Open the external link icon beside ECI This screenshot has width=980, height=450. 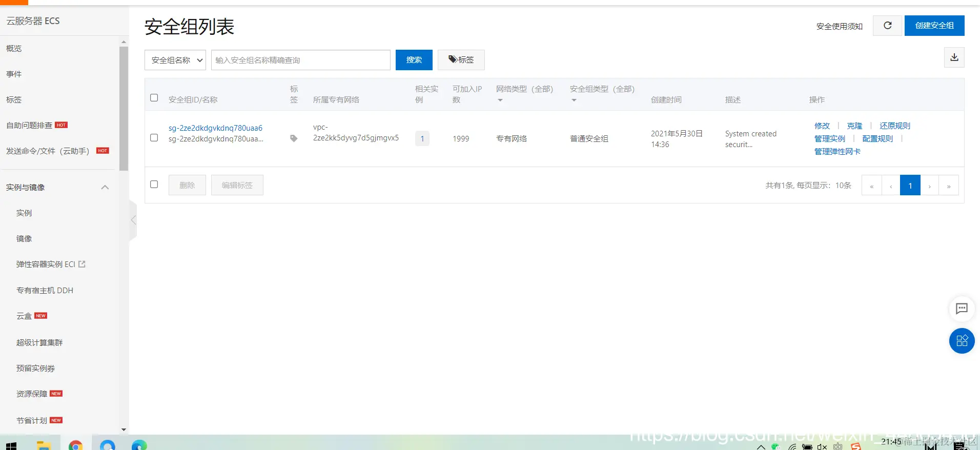[82, 264]
